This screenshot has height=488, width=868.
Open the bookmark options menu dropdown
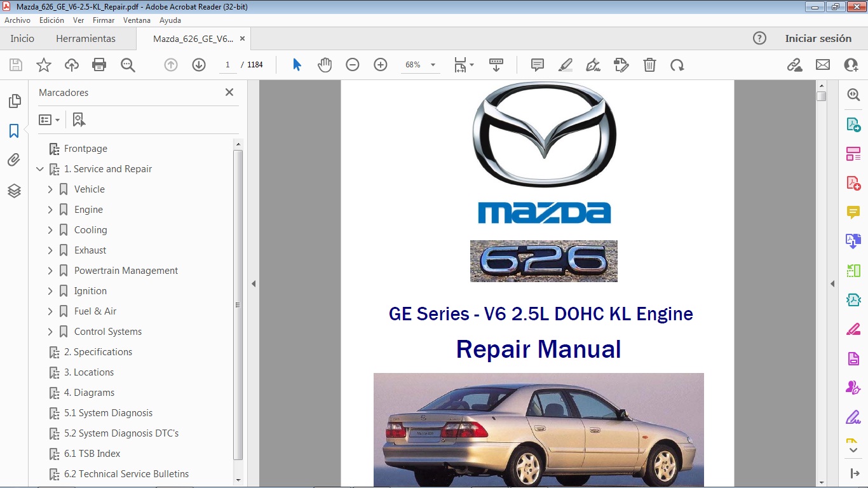coord(49,119)
